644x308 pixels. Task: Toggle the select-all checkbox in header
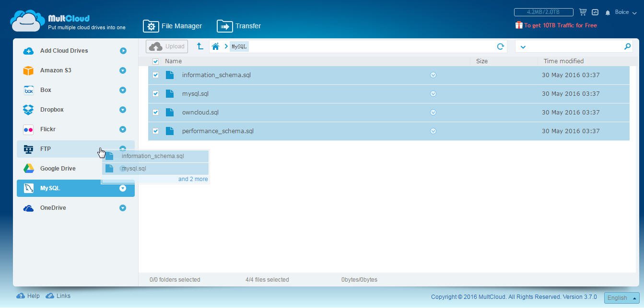pos(155,61)
